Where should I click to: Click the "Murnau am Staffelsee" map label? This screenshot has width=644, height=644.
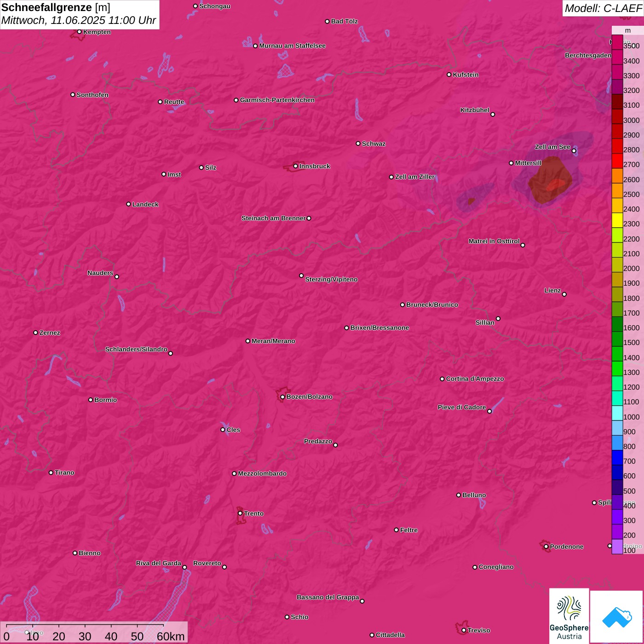tap(292, 46)
